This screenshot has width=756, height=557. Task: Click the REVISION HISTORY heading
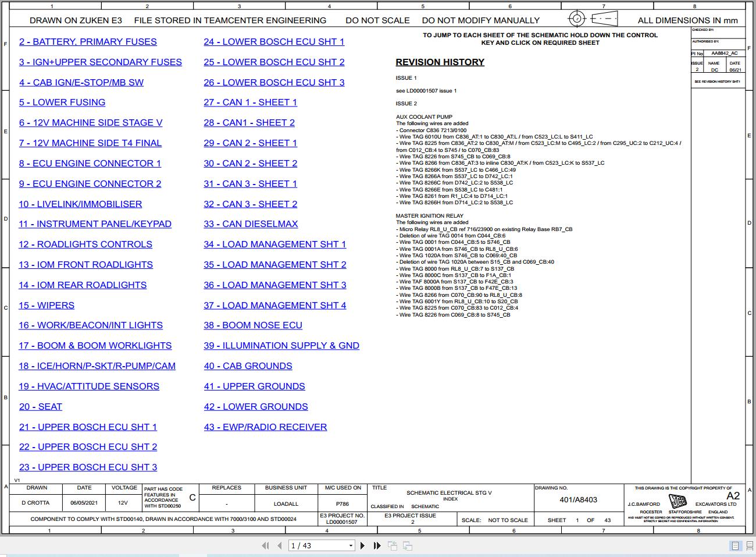[440, 62]
